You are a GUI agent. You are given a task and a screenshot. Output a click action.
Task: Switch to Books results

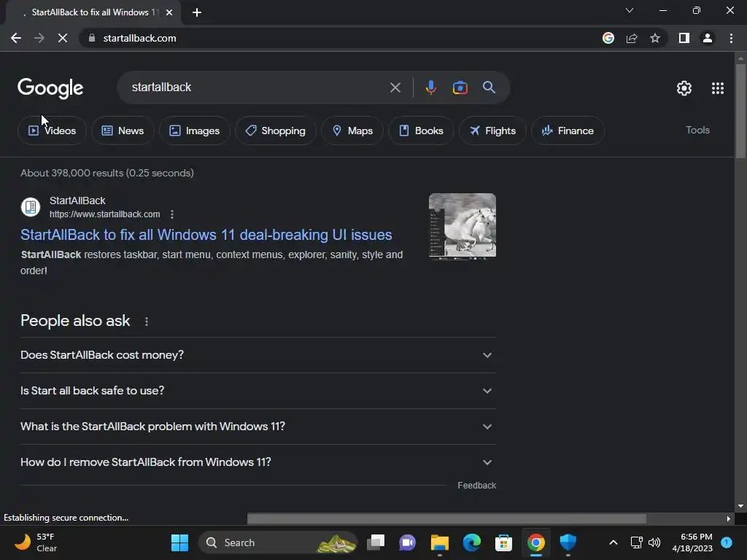click(x=421, y=131)
